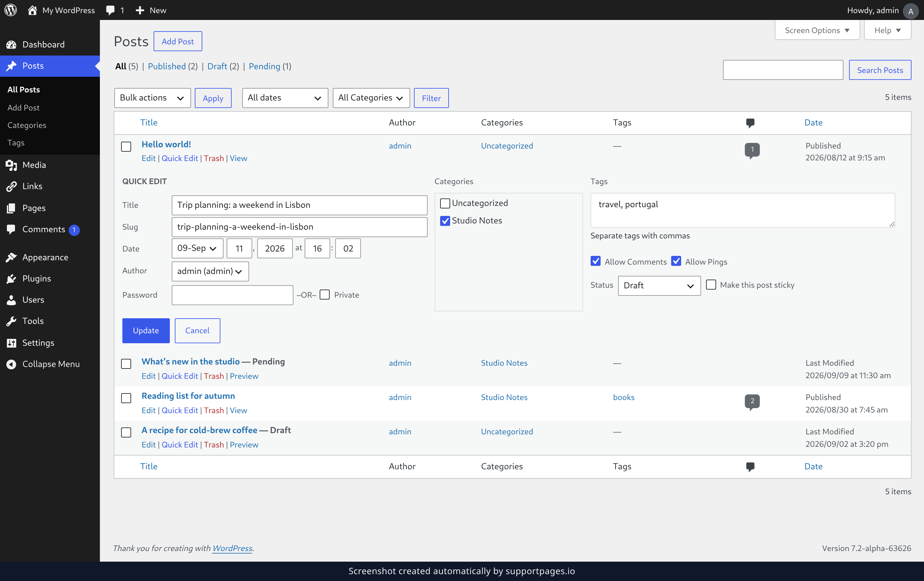The image size is (924, 581).
Task: Open site home icon My WordPress
Action: (x=32, y=10)
